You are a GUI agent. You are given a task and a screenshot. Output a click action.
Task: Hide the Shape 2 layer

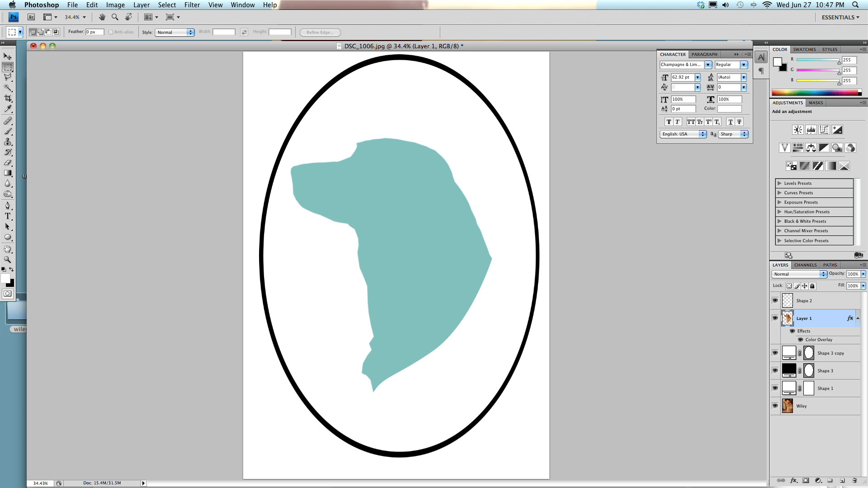(775, 300)
